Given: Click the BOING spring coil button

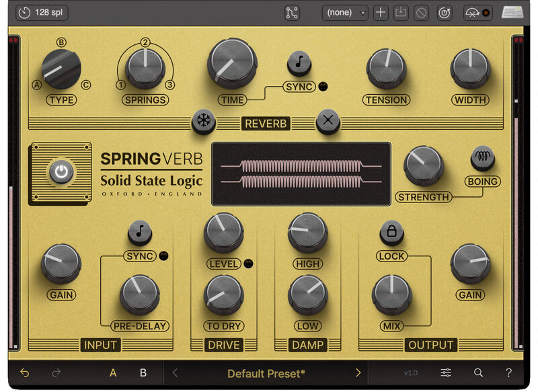Looking at the screenshot, I should 482,159.
